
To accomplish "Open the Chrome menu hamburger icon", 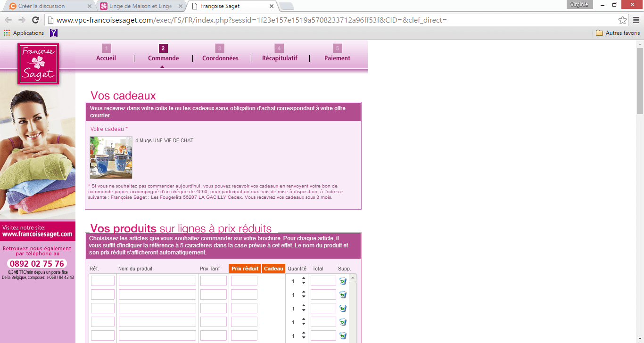I will point(636,20).
